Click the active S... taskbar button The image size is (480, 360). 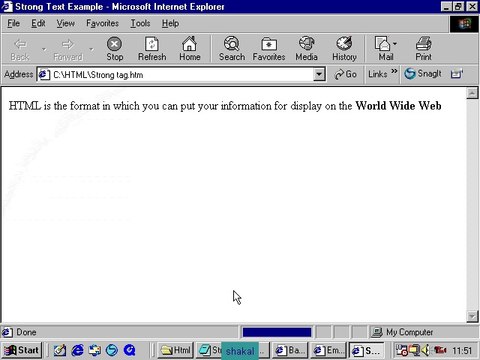[366, 350]
